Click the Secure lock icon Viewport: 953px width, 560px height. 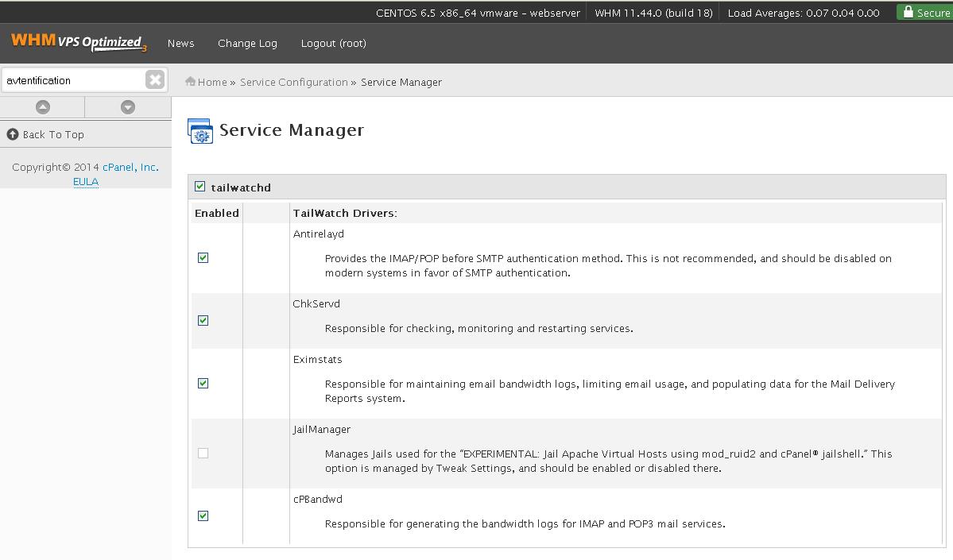pyautogui.click(x=908, y=12)
